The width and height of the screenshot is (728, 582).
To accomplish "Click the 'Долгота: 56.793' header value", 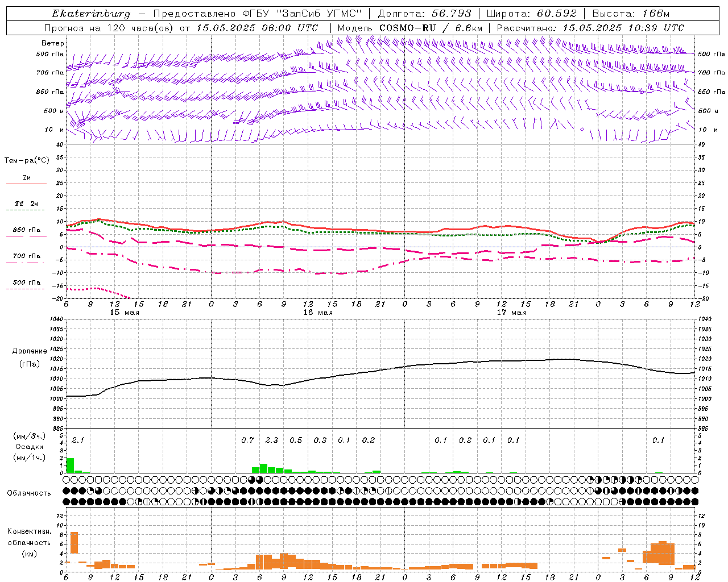I will (425, 14).
